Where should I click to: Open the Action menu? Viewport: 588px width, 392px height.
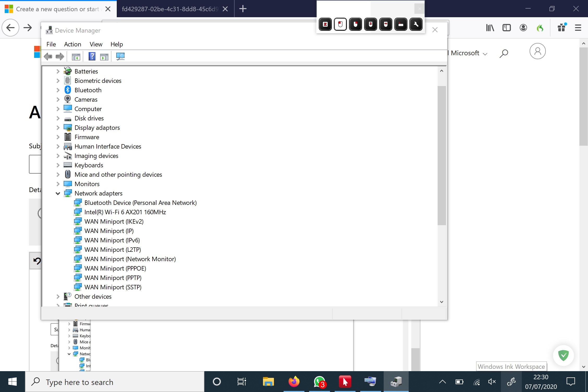pyautogui.click(x=72, y=44)
